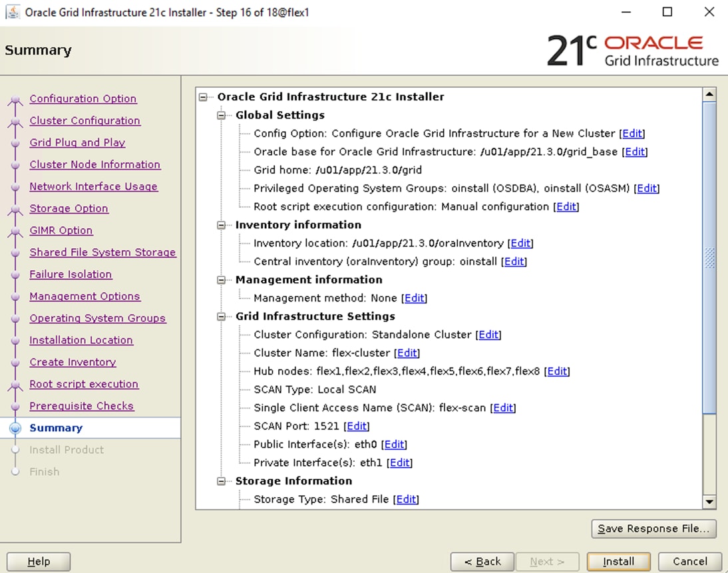Open the GIMR Option step
The height and width of the screenshot is (573, 728).
[x=61, y=230]
